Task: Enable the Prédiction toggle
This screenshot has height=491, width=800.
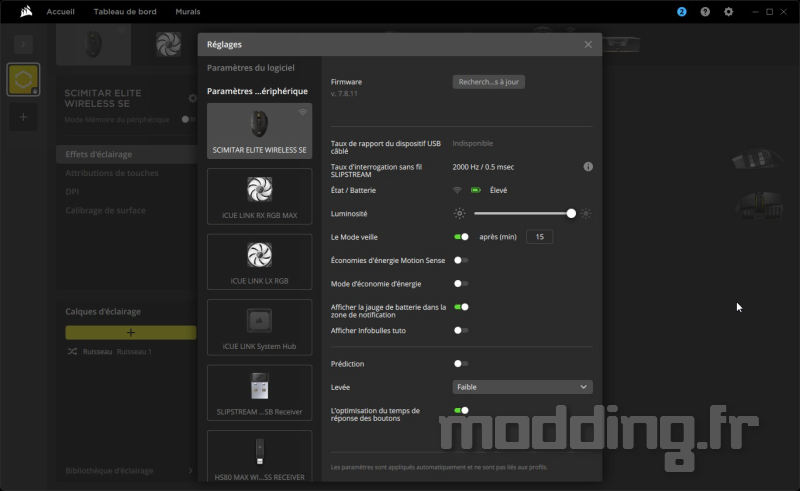Action: tap(461, 364)
